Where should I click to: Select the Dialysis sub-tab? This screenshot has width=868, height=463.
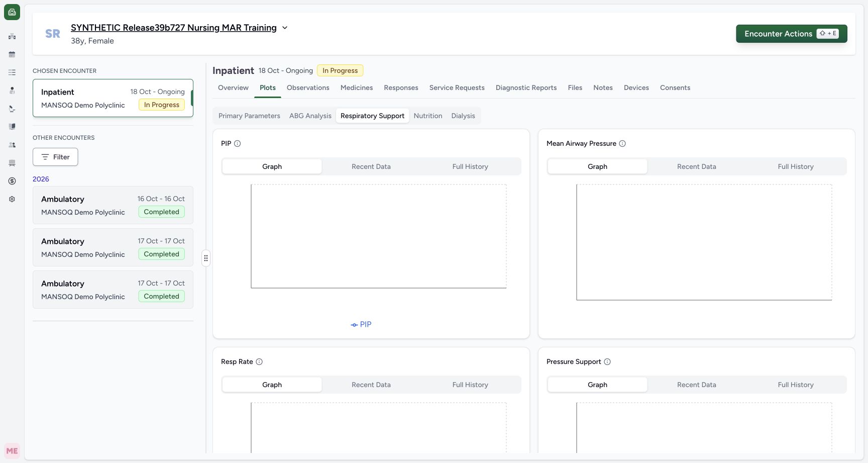[463, 116]
